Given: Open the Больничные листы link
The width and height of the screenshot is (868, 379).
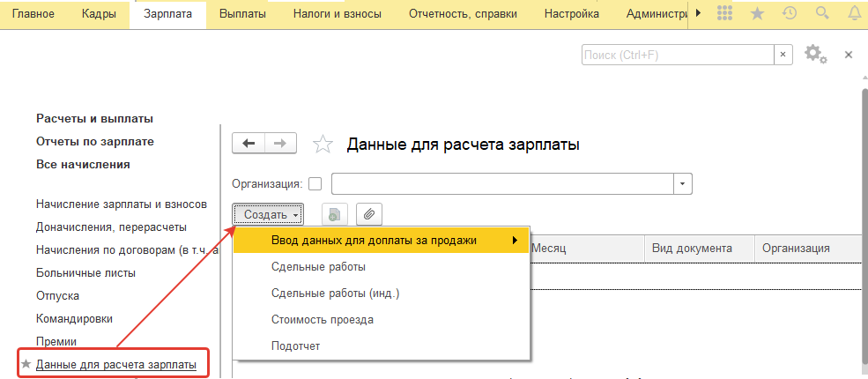Looking at the screenshot, I should (85, 272).
